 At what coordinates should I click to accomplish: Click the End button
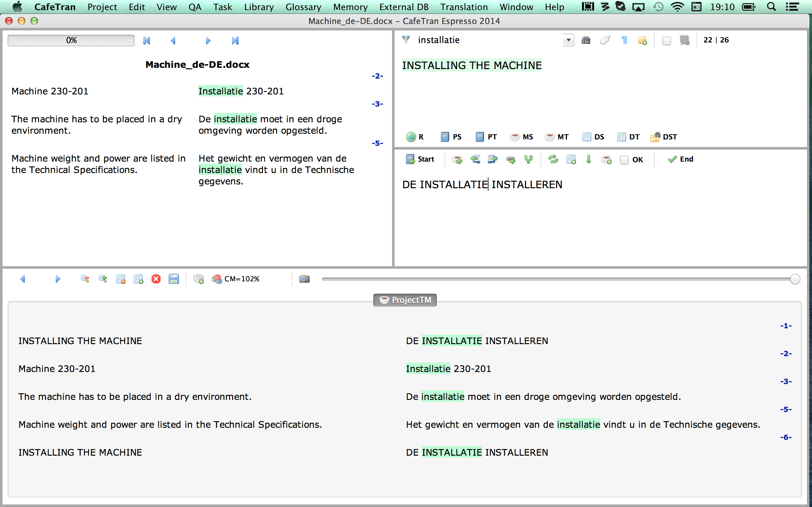point(680,159)
